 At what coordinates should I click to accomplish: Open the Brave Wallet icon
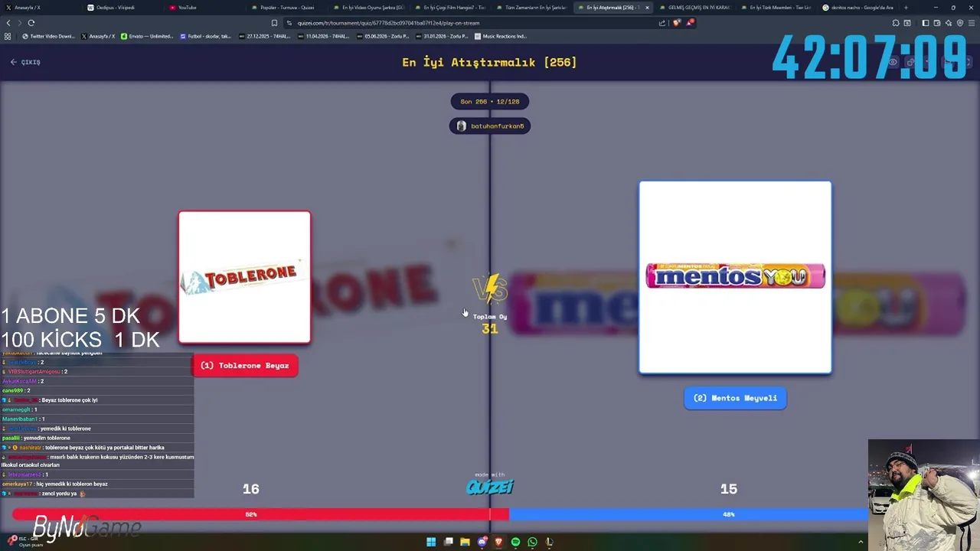click(937, 23)
